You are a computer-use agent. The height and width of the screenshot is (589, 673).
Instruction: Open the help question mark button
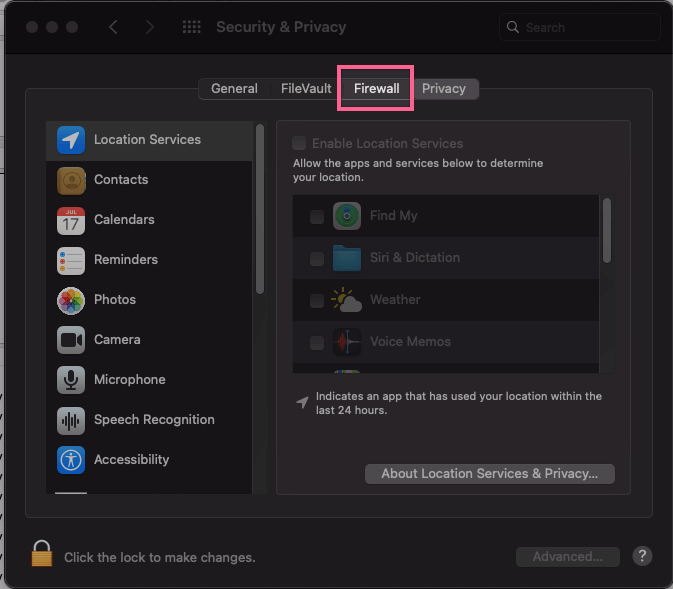point(642,556)
